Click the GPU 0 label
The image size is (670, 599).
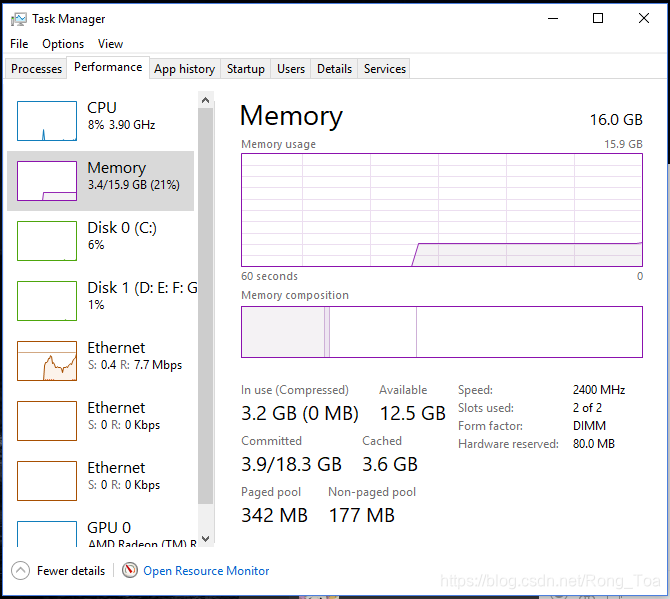(109, 528)
